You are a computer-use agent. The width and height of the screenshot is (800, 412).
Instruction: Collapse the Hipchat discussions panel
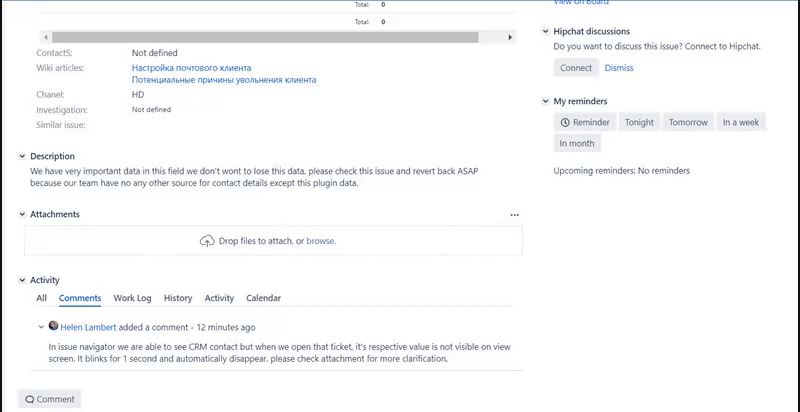point(546,32)
